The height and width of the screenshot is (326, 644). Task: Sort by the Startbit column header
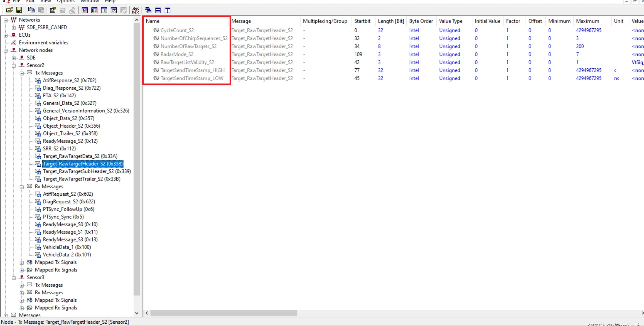[x=362, y=21]
